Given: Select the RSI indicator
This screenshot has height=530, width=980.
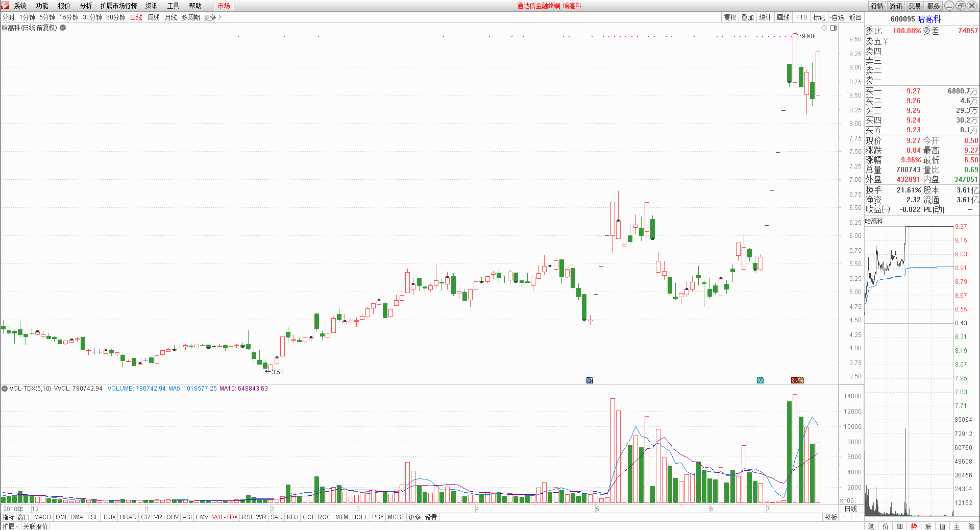Looking at the screenshot, I should [247, 517].
